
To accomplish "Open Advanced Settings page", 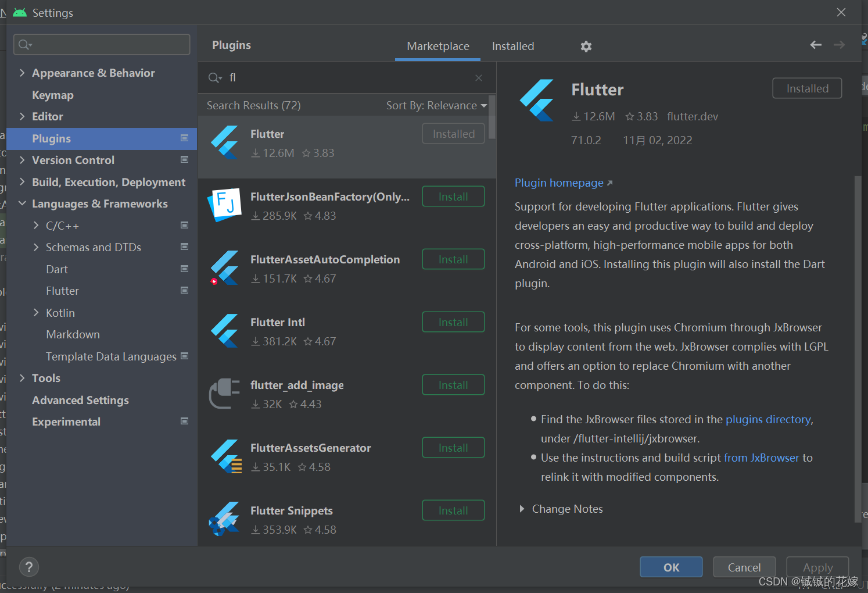I will coord(80,400).
